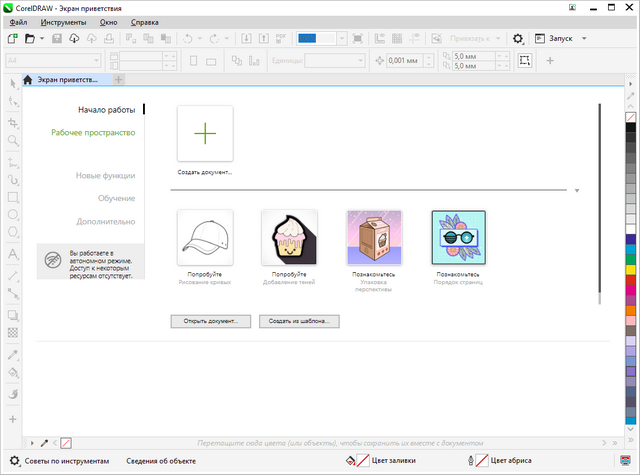Click the fill bucket icon in status bar

(352, 461)
